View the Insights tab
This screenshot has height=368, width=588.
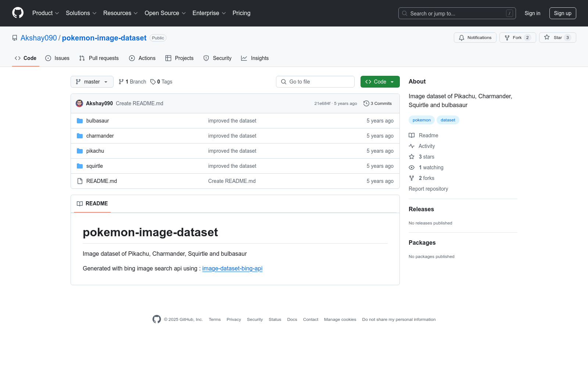255,58
